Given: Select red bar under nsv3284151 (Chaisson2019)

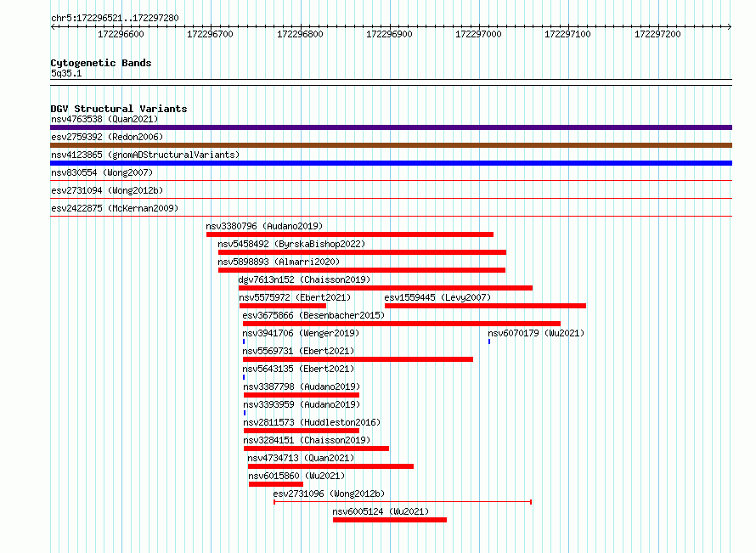Looking at the screenshot, I should pyautogui.click(x=316, y=449).
